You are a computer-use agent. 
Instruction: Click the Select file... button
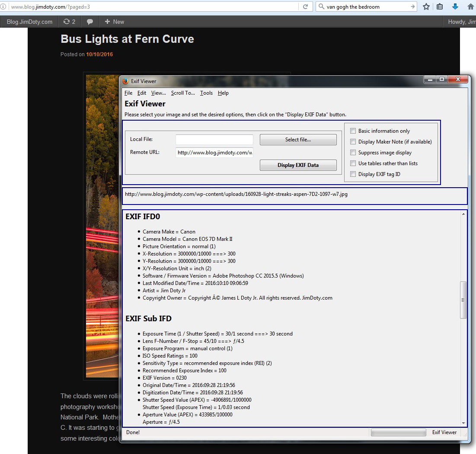[x=298, y=140]
